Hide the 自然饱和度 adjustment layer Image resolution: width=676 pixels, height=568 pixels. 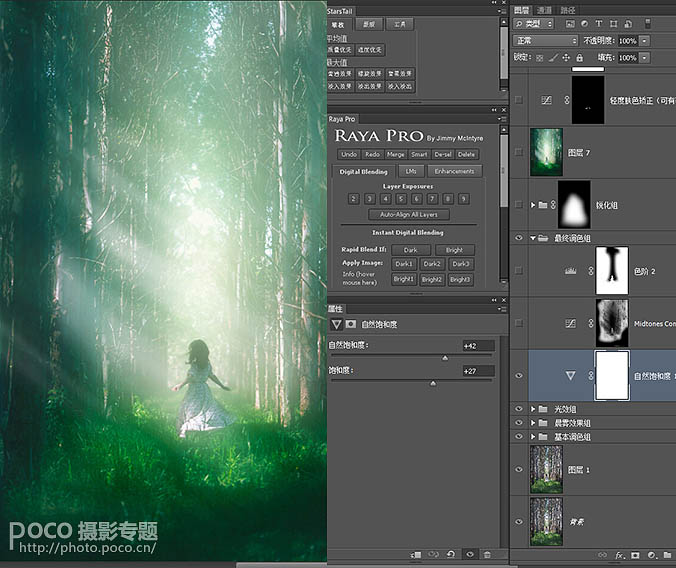click(519, 376)
